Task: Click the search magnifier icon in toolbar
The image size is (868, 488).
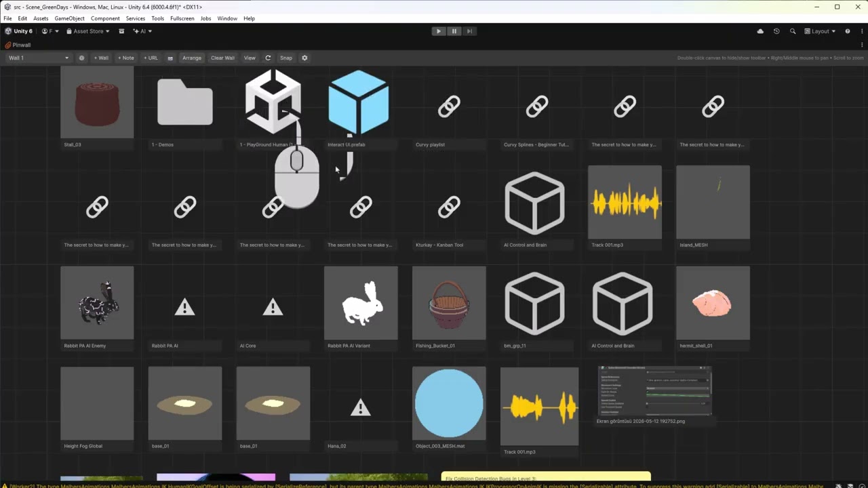Action: [793, 31]
